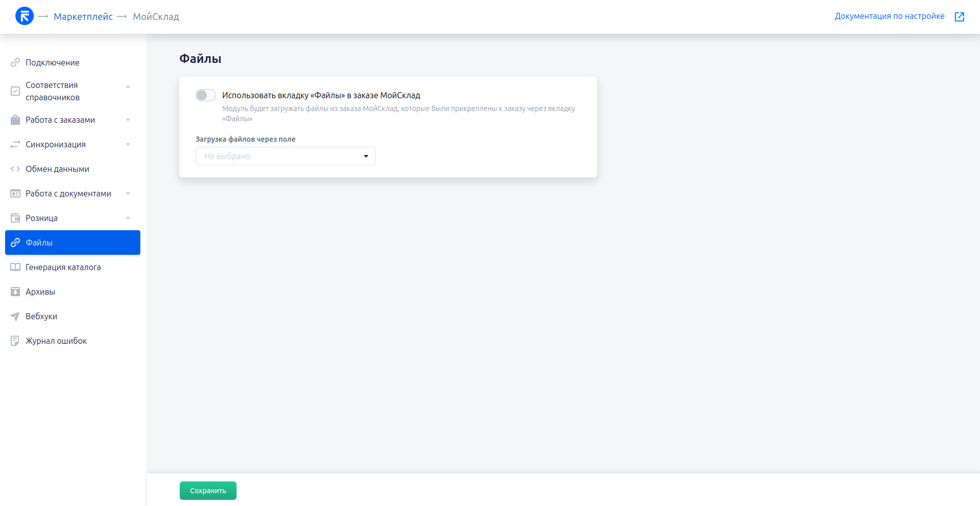
Task: Click the RetailCRM logo icon
Action: click(25, 16)
